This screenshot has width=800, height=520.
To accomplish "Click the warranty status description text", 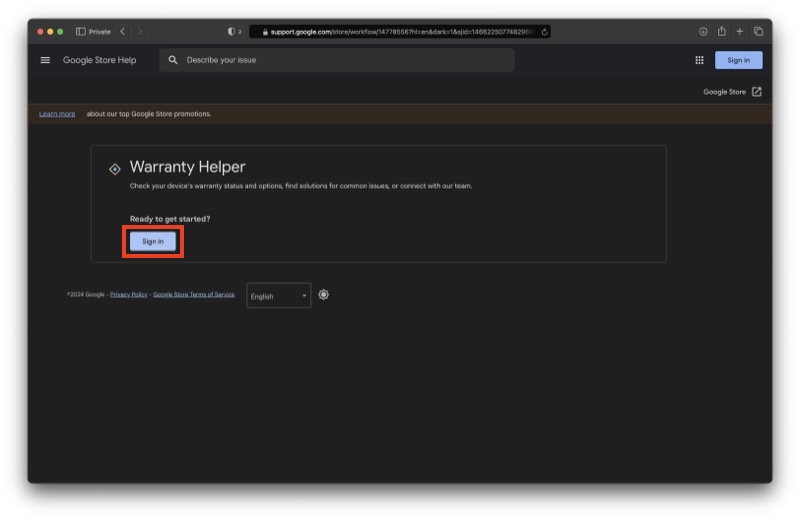I will tap(301, 186).
